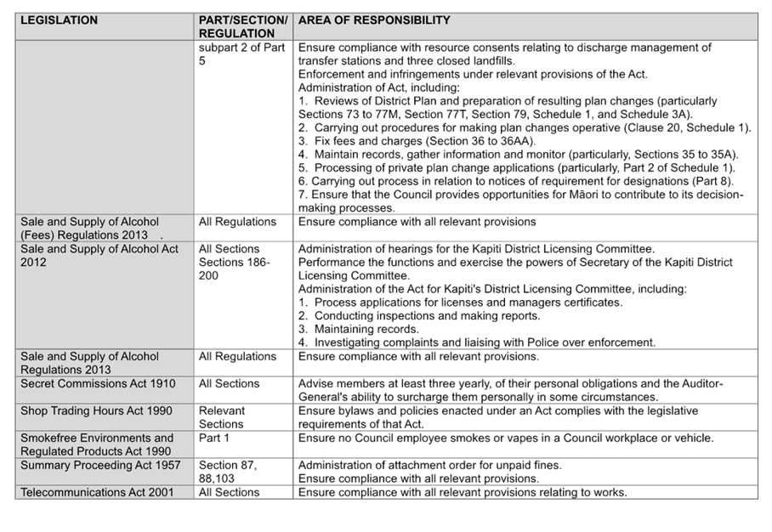
Task: Click item 2 'Carrying out procedures for making plan changes'
Action: pos(525,127)
